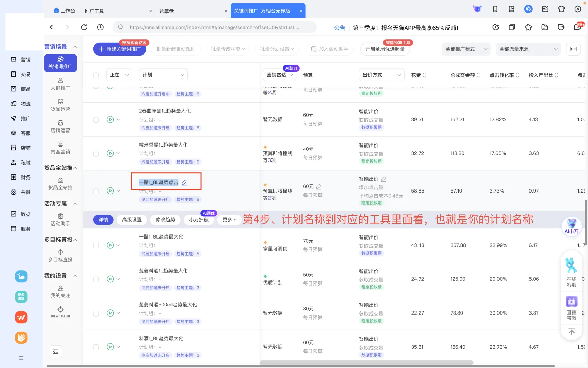Create a plan with 新建关键词推广

click(119, 49)
